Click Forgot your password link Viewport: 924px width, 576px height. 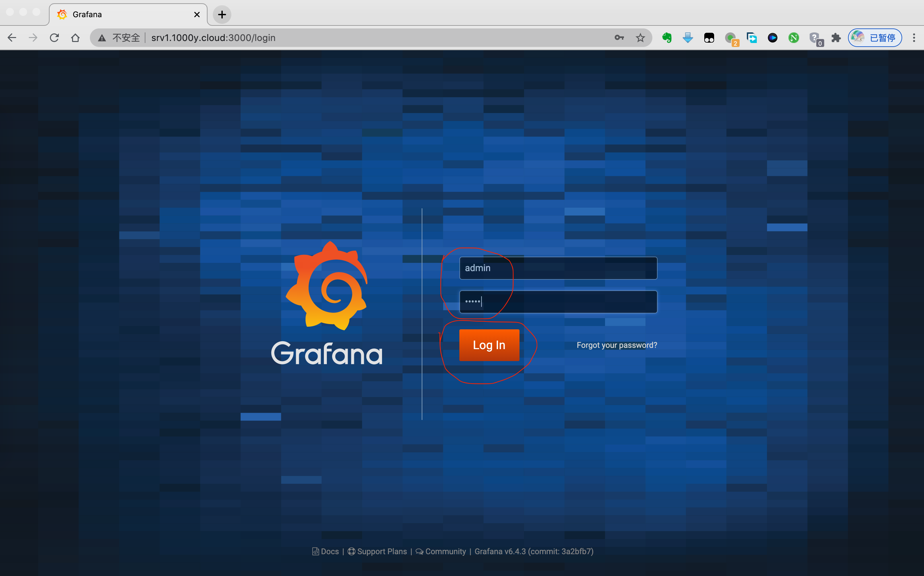point(616,345)
